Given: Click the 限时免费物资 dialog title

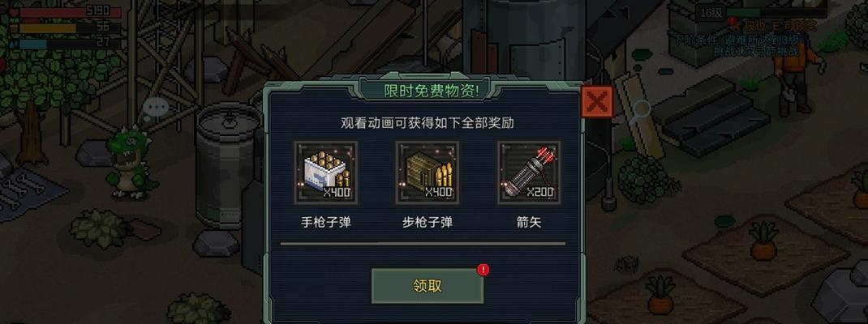Looking at the screenshot, I should [432, 92].
